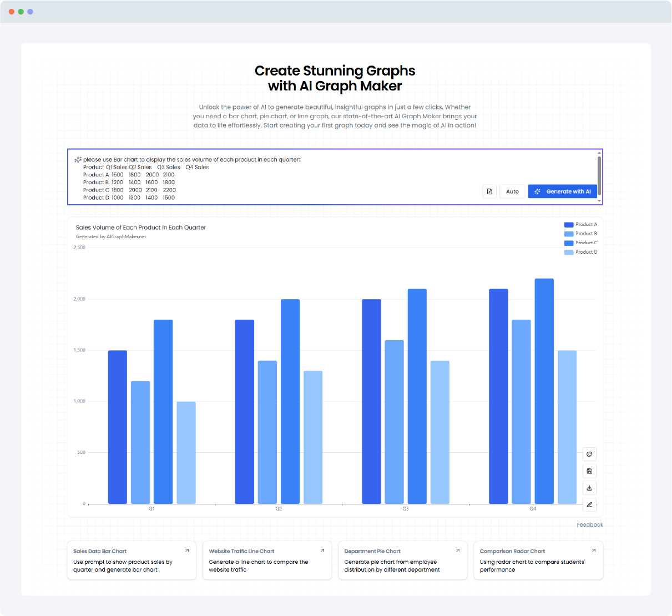The height and width of the screenshot is (616, 672).
Task: Click the tallest Q4 Product C bar
Action: tap(544, 388)
